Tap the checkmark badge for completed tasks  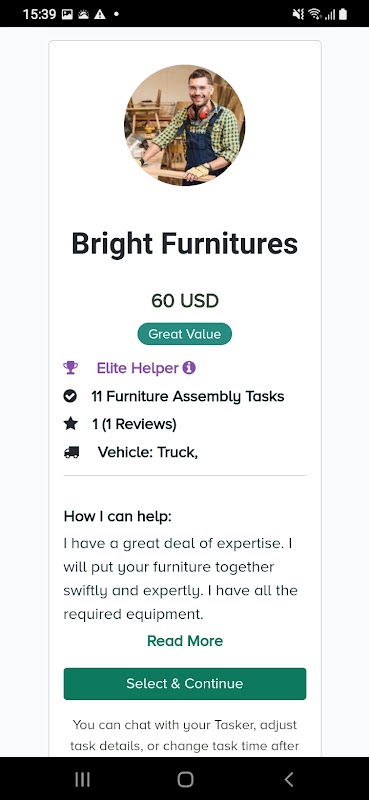(70, 396)
